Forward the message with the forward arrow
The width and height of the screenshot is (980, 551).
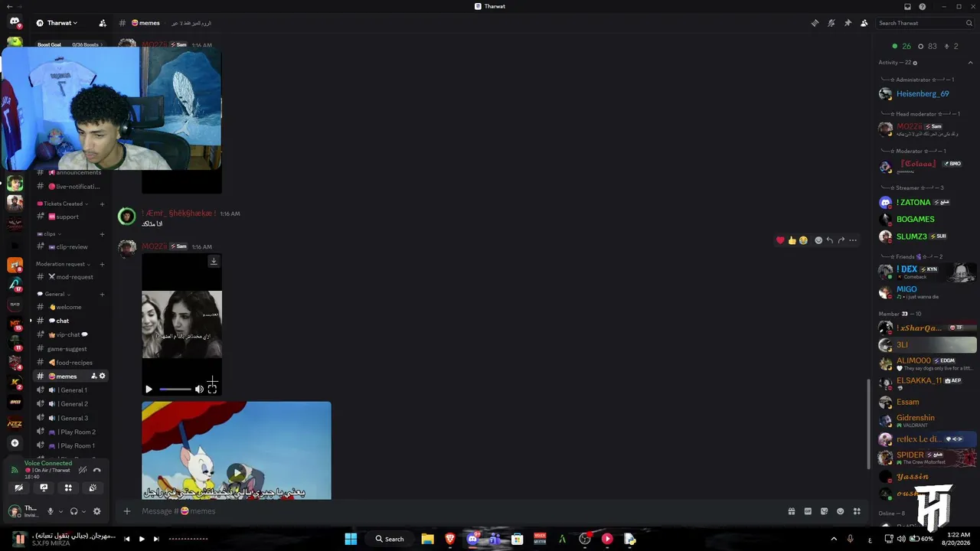coord(841,240)
